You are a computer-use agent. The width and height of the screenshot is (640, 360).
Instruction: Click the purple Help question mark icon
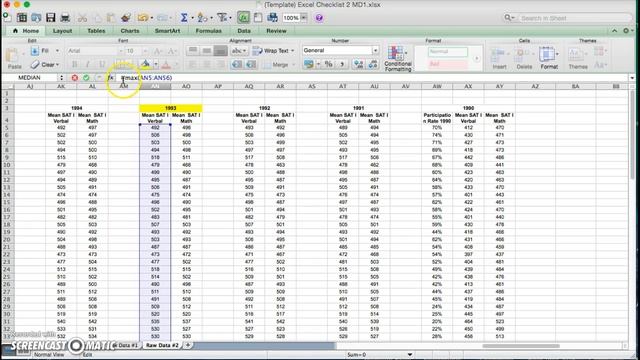point(319,18)
